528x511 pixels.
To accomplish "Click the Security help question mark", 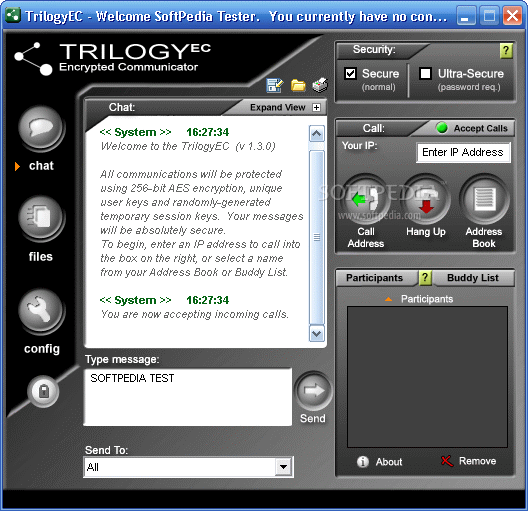I will click(x=506, y=50).
